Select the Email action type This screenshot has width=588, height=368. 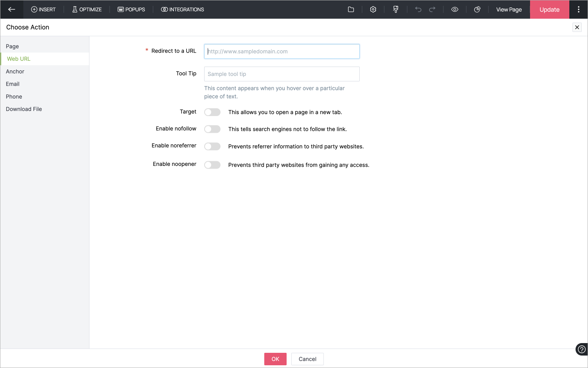(x=45, y=84)
